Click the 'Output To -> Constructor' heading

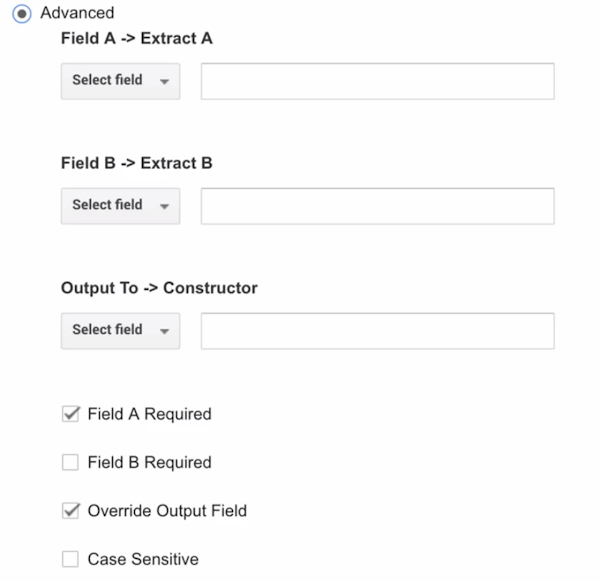159,288
